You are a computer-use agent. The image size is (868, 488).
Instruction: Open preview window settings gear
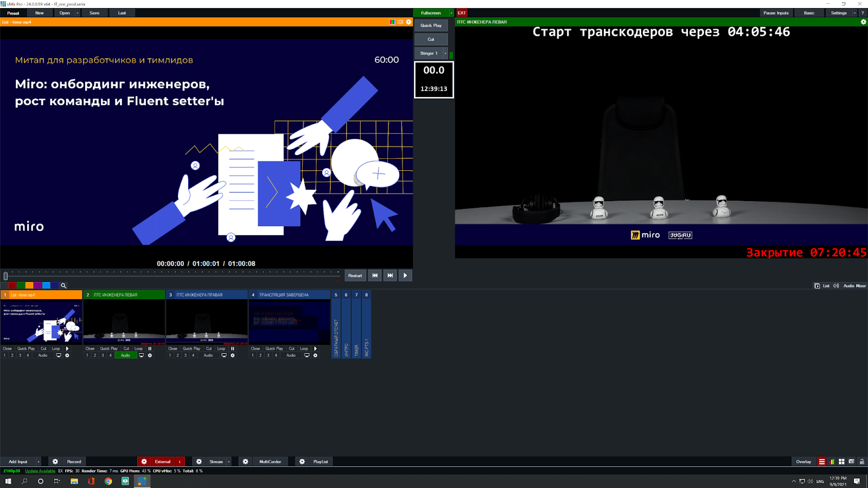(x=409, y=22)
